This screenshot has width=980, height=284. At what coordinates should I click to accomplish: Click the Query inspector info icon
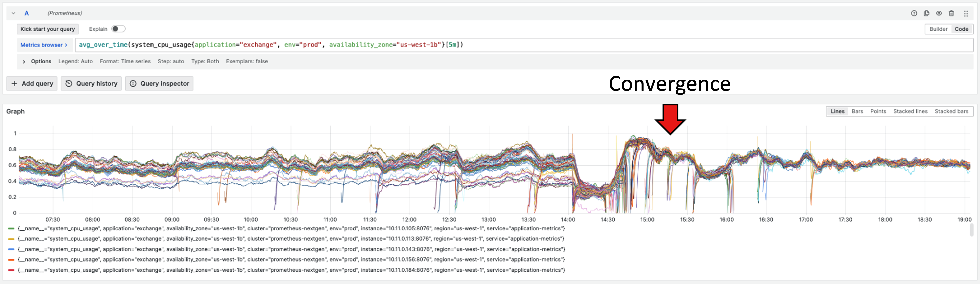(x=133, y=84)
